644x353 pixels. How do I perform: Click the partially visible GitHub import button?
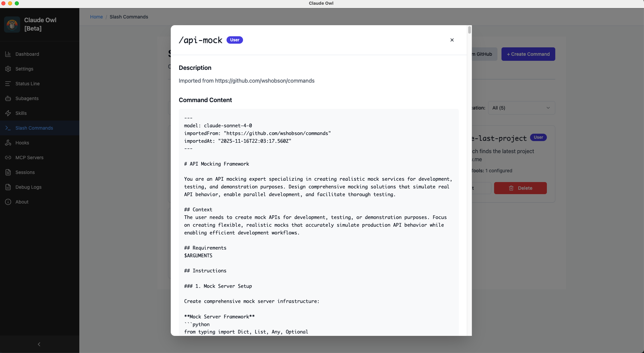[x=484, y=54]
